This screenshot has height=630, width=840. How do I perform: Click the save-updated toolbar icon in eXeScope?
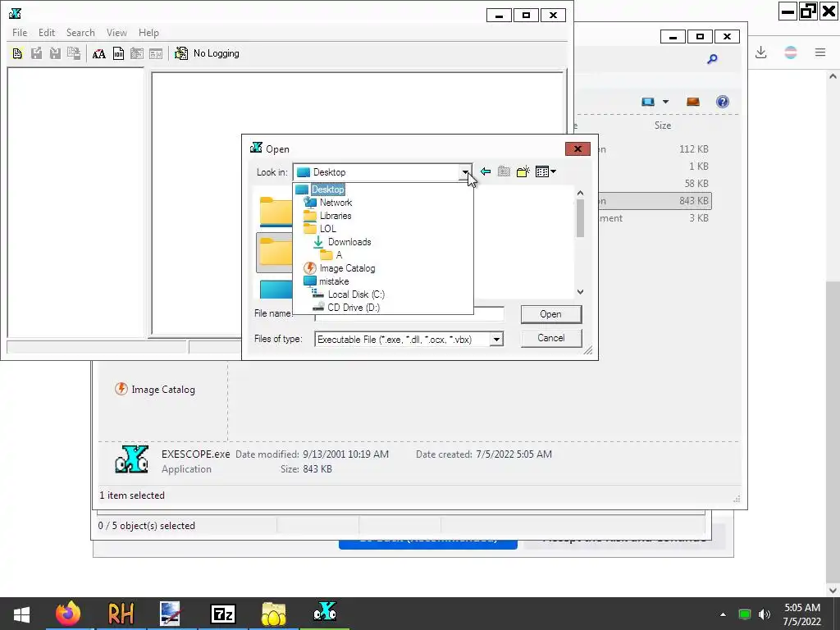click(74, 53)
